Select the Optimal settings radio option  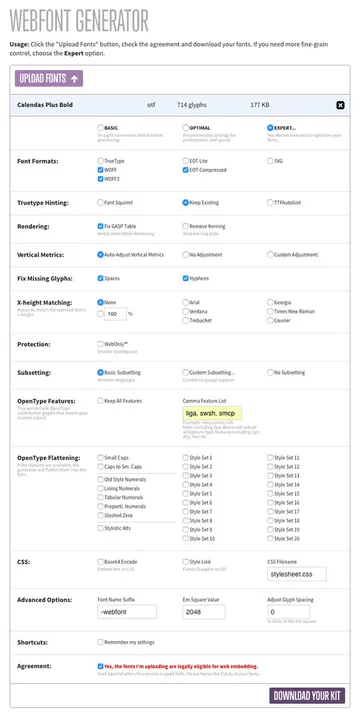coord(185,128)
